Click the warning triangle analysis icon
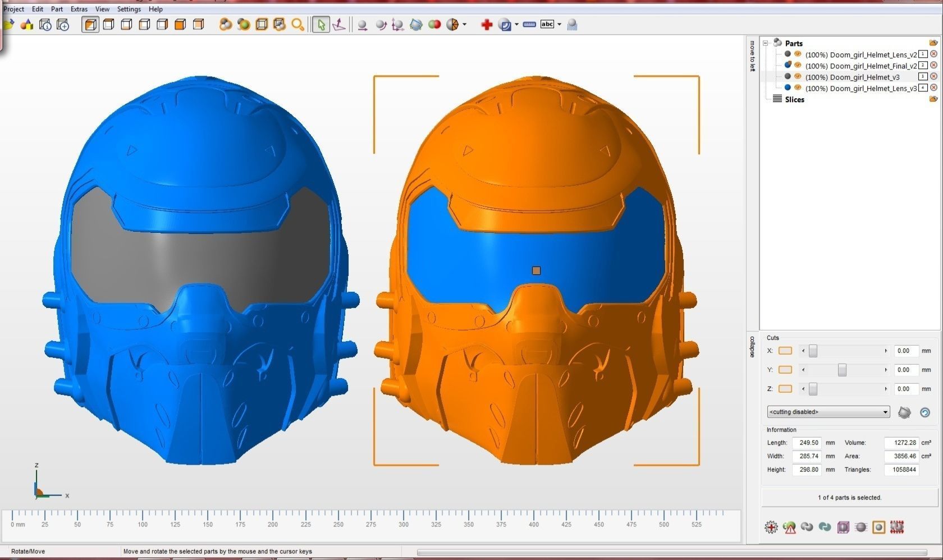Image resolution: width=943 pixels, height=560 pixels. 789,527
